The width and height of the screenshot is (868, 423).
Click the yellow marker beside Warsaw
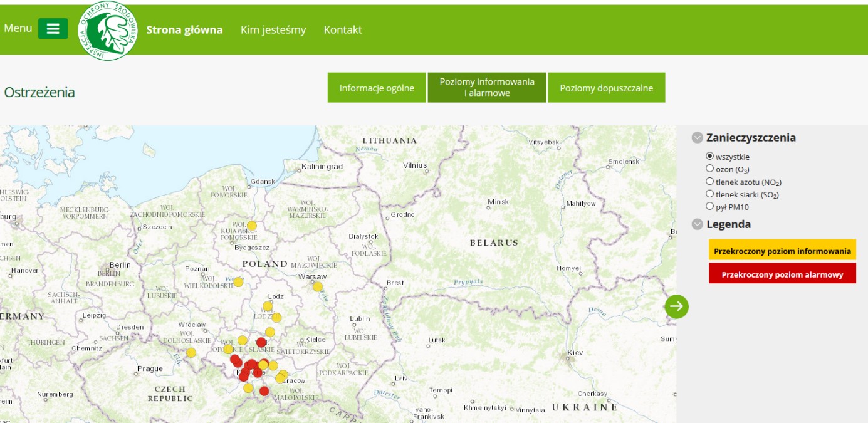click(318, 286)
